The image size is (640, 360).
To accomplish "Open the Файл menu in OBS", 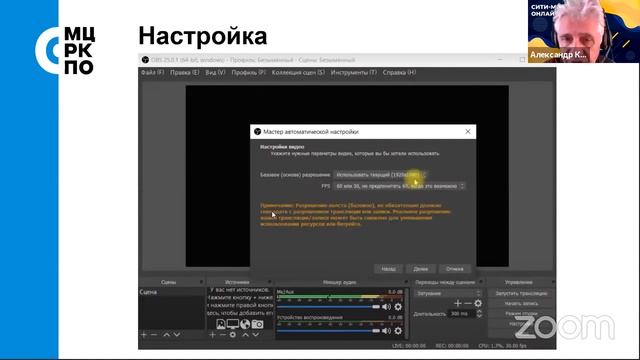I will 152,73.
